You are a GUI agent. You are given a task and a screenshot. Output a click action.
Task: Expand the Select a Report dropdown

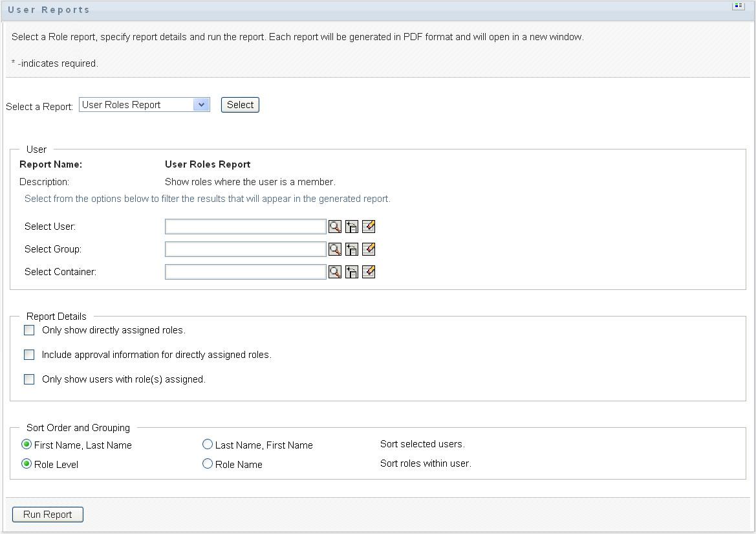pyautogui.click(x=201, y=105)
